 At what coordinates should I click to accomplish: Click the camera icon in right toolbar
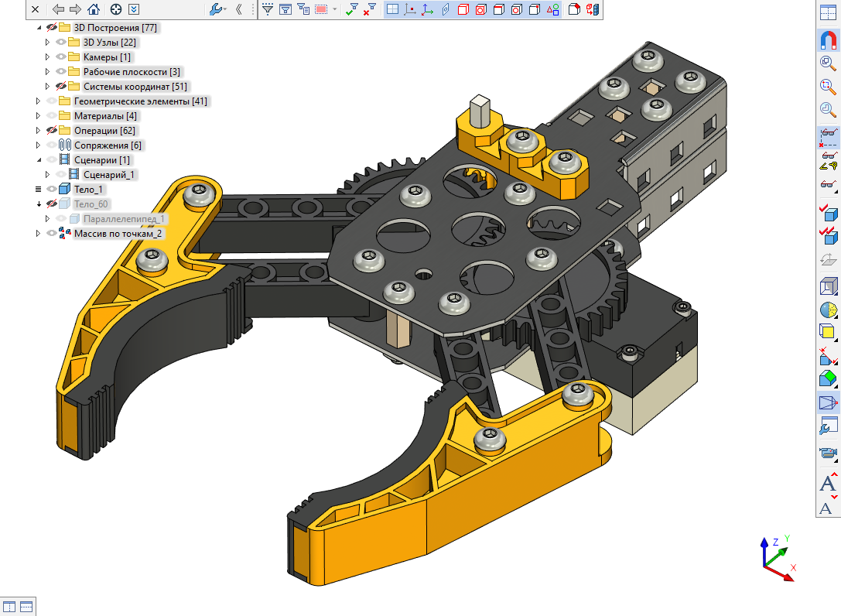point(827,453)
